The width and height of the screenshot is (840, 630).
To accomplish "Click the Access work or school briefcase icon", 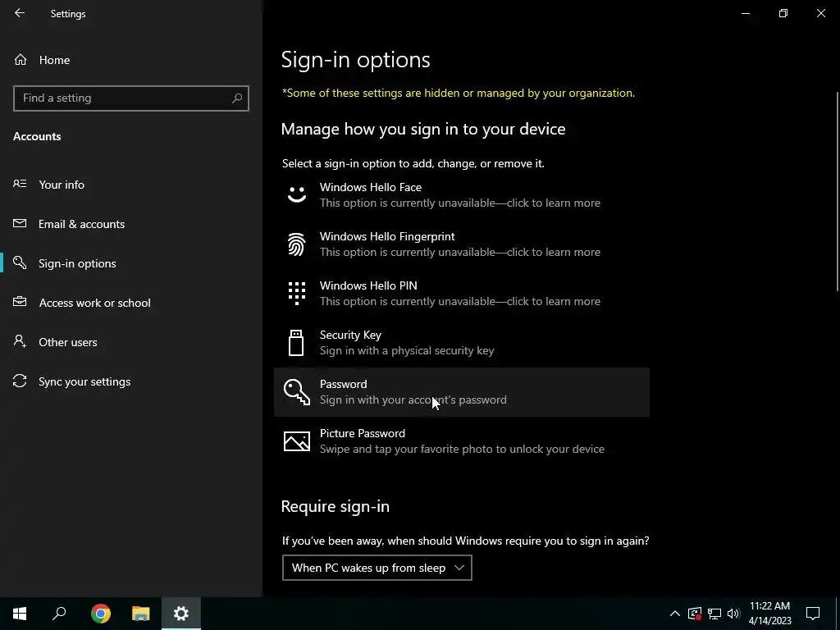I will [20, 302].
